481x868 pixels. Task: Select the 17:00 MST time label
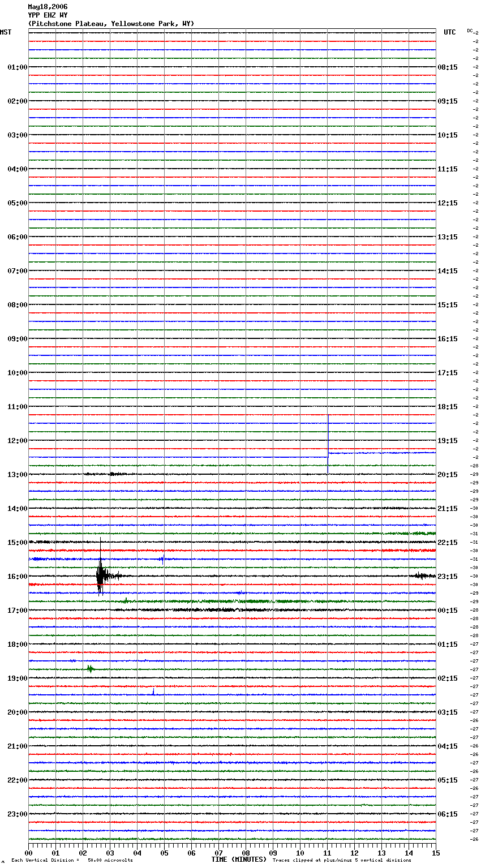(x=18, y=611)
